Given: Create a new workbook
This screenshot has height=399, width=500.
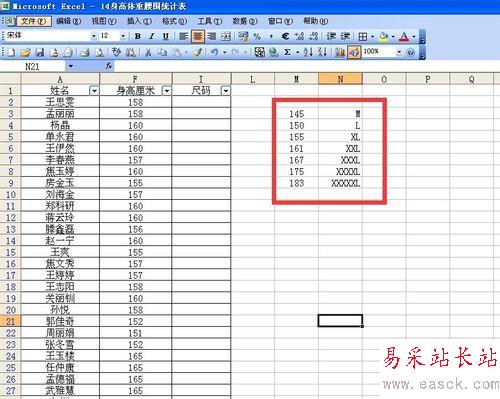Looking at the screenshot, I should (11, 52).
